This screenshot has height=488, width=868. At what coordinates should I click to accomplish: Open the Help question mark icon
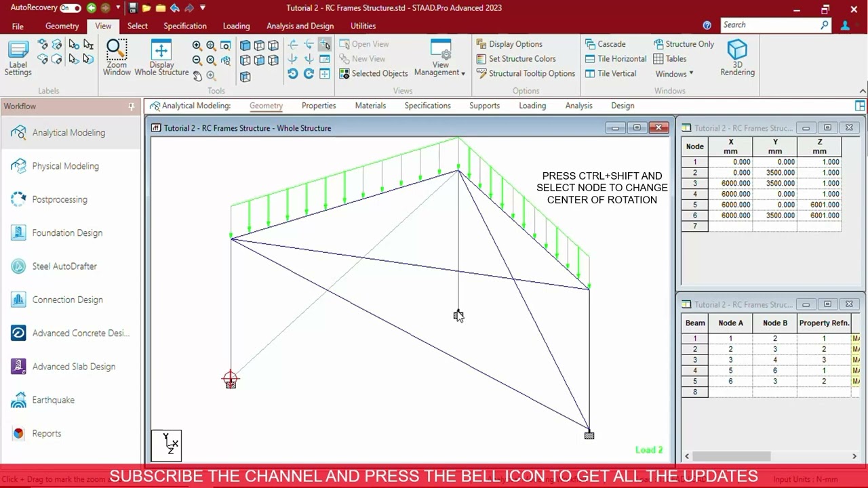pos(707,25)
